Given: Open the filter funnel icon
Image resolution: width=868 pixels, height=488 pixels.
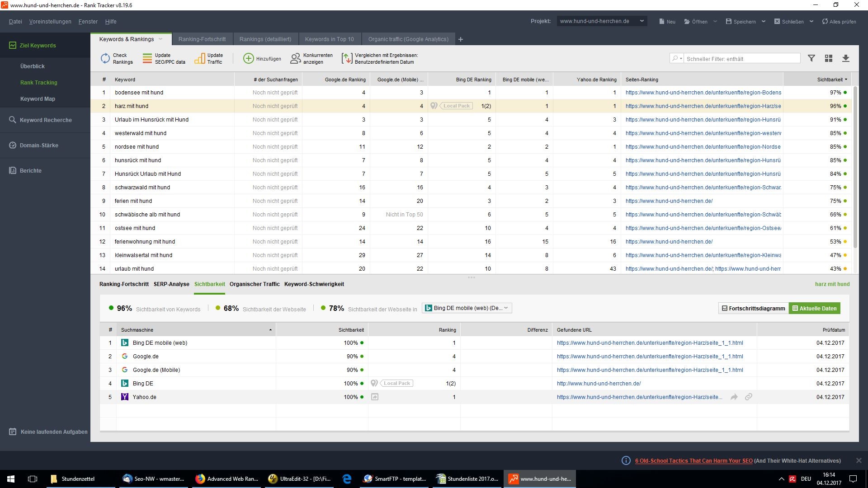Looking at the screenshot, I should (811, 58).
